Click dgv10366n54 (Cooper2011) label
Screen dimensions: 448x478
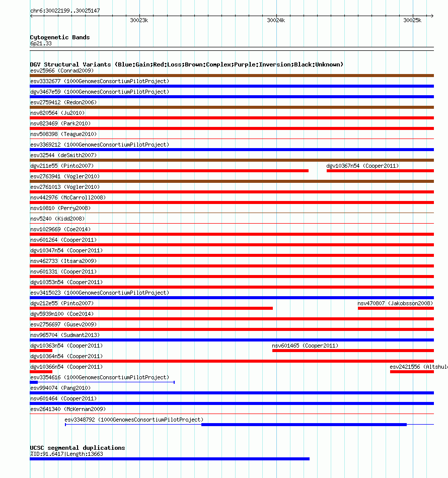coord(66,367)
